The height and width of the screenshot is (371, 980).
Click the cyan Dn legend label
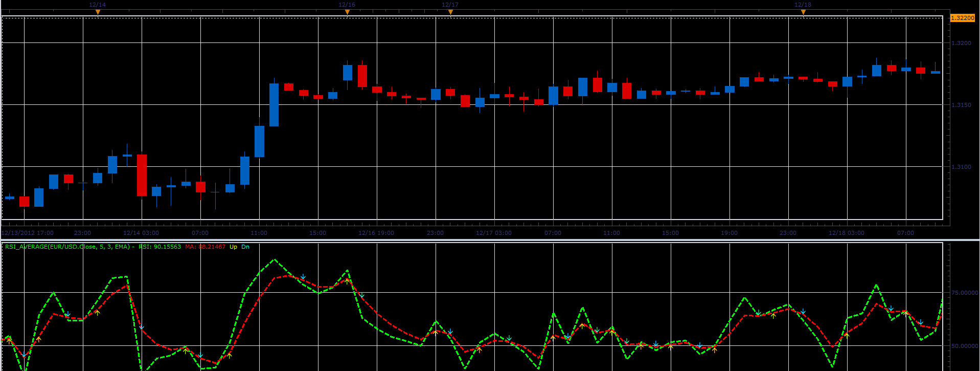click(x=245, y=247)
